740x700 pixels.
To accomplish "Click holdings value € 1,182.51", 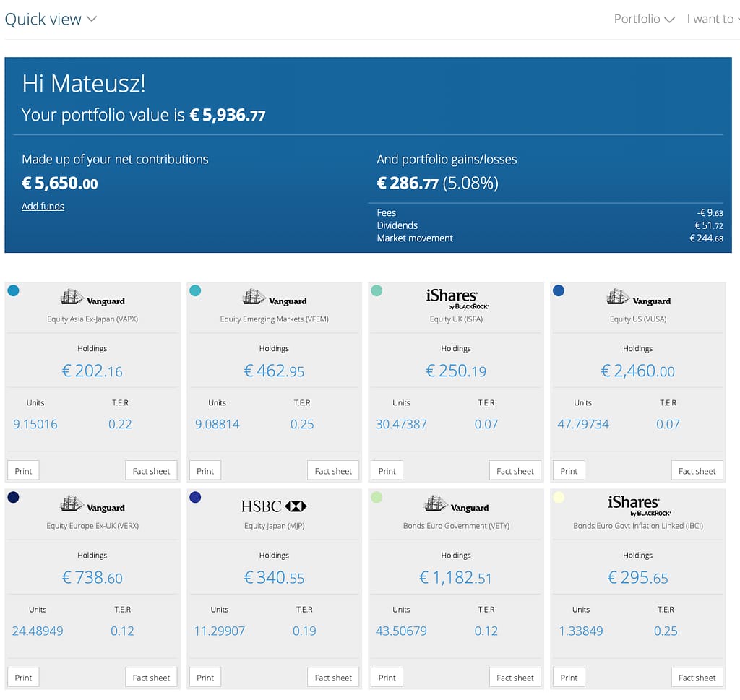I will point(456,577).
